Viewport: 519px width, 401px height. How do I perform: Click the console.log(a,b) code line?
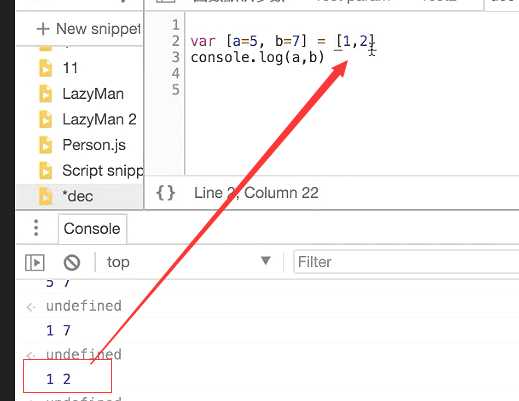[x=257, y=57]
